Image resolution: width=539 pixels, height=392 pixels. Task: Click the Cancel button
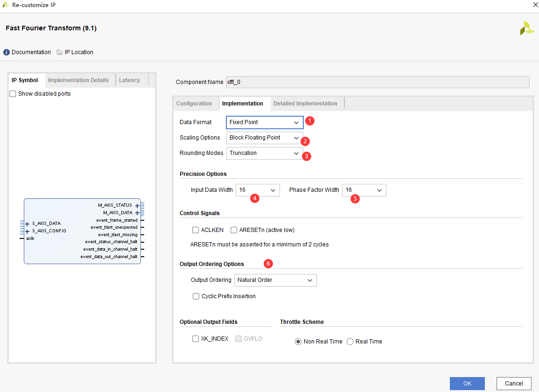tap(514, 384)
